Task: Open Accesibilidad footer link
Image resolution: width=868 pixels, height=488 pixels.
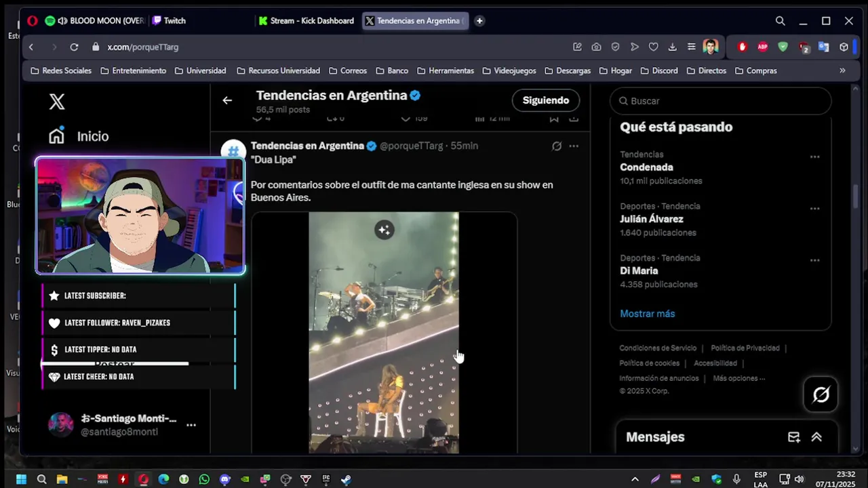Action: [715, 363]
